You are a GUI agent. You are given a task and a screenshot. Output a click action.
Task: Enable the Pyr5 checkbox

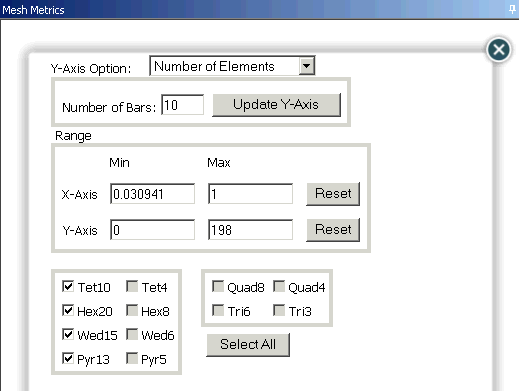click(x=132, y=358)
